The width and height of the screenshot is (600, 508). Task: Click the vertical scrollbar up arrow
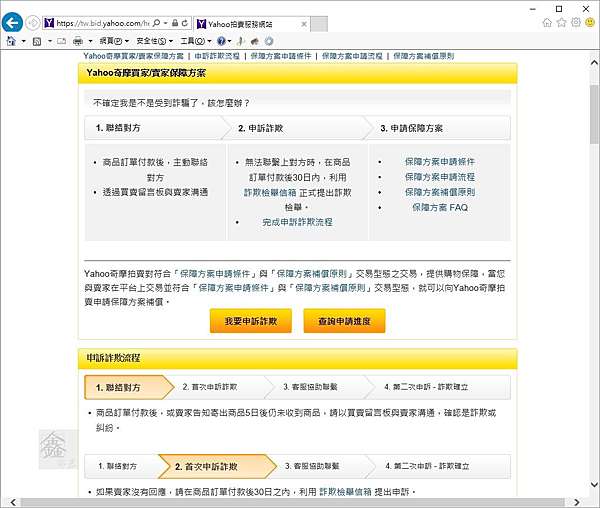tap(594, 62)
